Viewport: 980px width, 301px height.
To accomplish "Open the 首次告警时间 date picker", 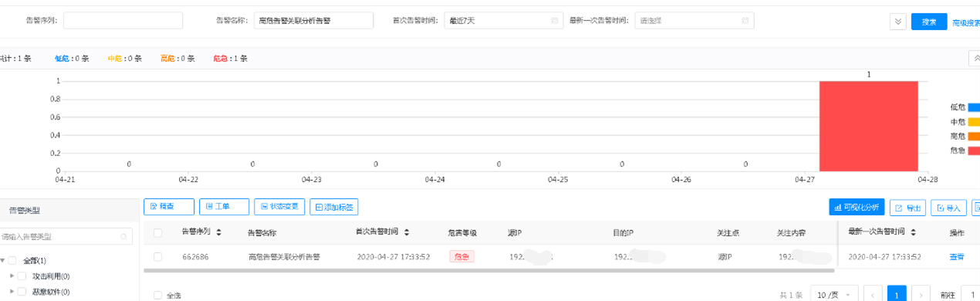I will coord(503,21).
